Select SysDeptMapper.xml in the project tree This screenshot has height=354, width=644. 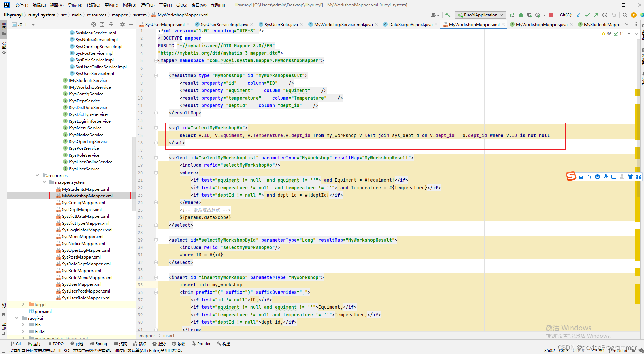click(82, 209)
